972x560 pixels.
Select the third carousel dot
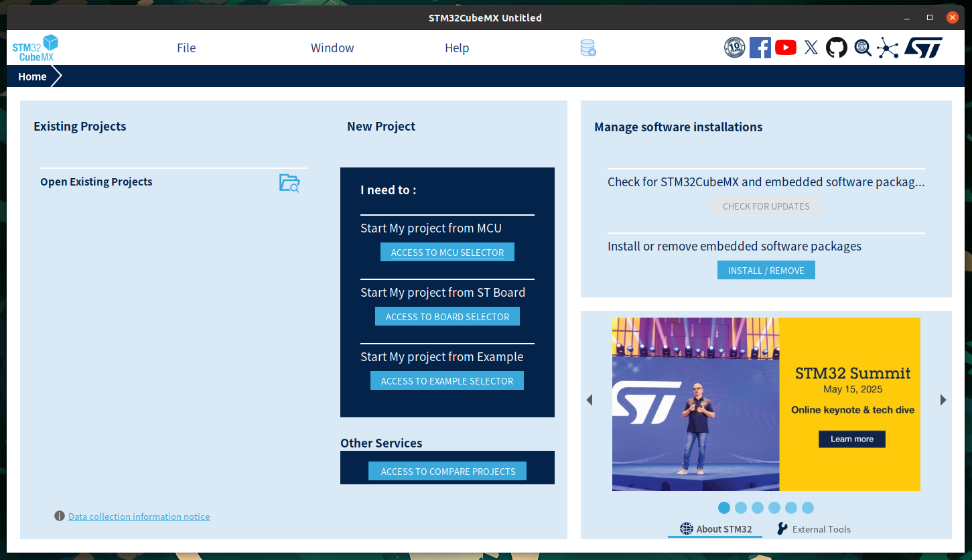(x=758, y=507)
